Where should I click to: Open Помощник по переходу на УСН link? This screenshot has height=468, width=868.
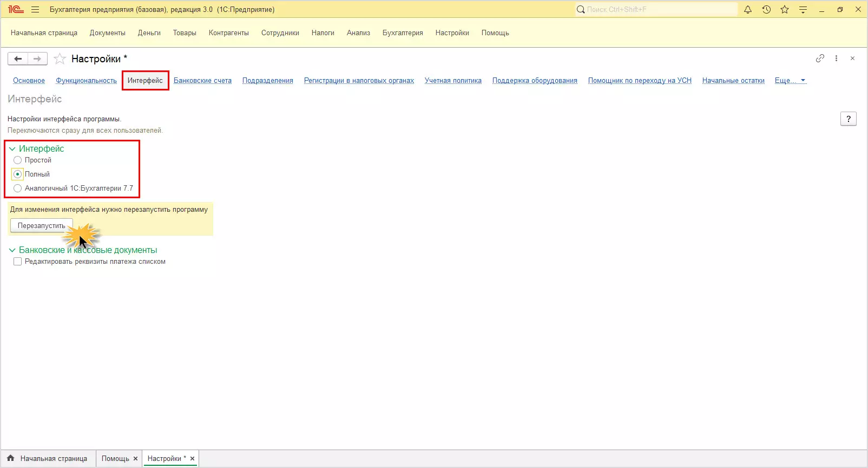click(x=640, y=81)
